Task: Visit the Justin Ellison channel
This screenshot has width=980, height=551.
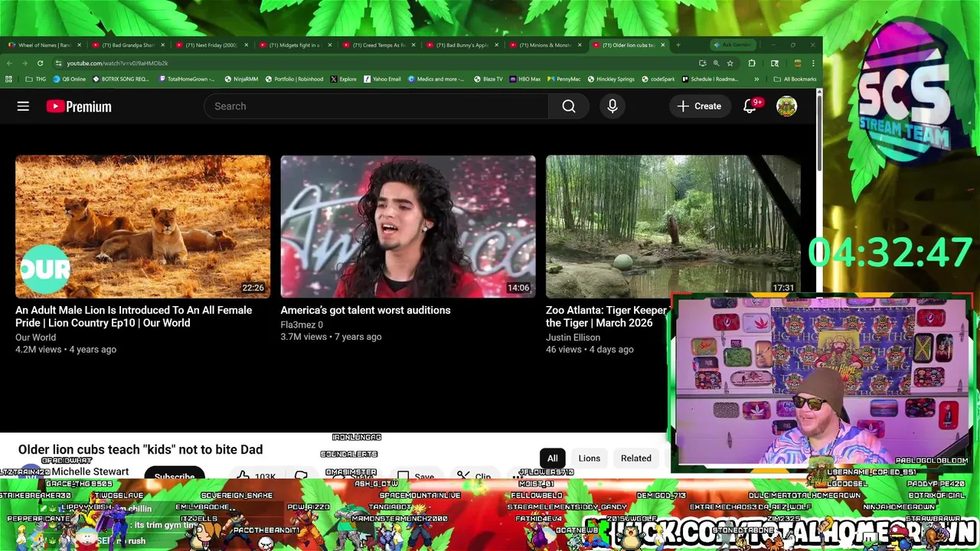Action: pos(573,337)
